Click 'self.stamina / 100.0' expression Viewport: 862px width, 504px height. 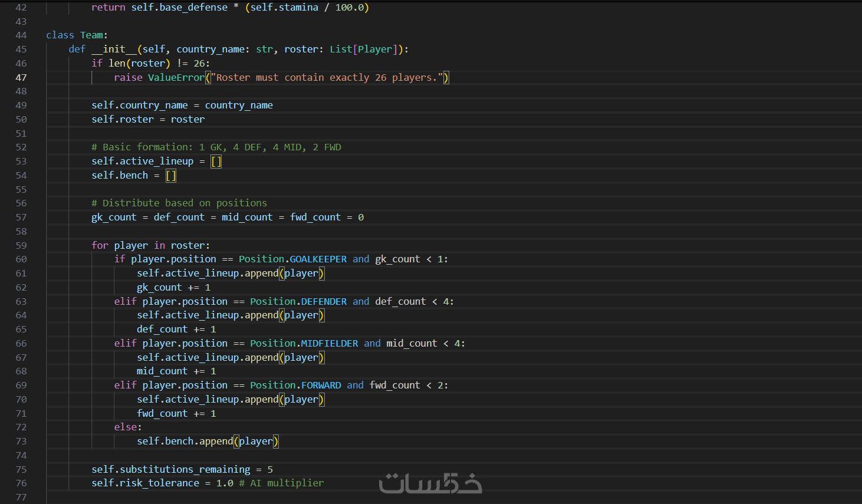point(307,8)
